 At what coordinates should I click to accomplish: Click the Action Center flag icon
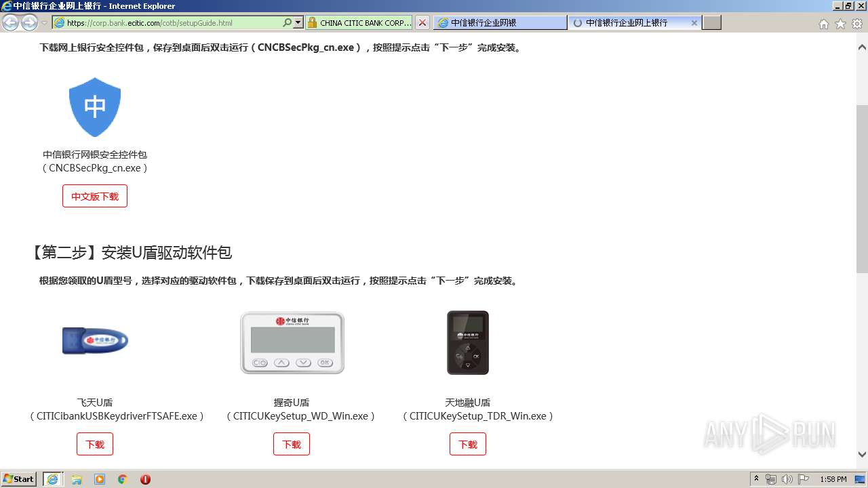(x=804, y=479)
